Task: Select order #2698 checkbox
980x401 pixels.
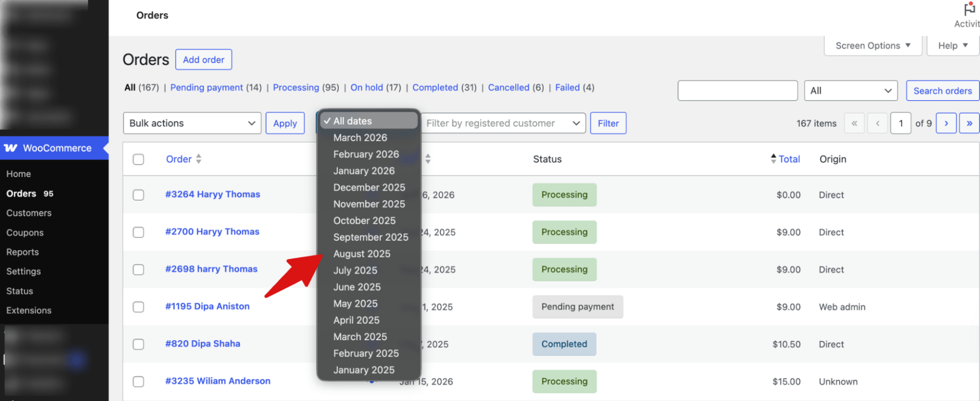Action: [x=138, y=270]
